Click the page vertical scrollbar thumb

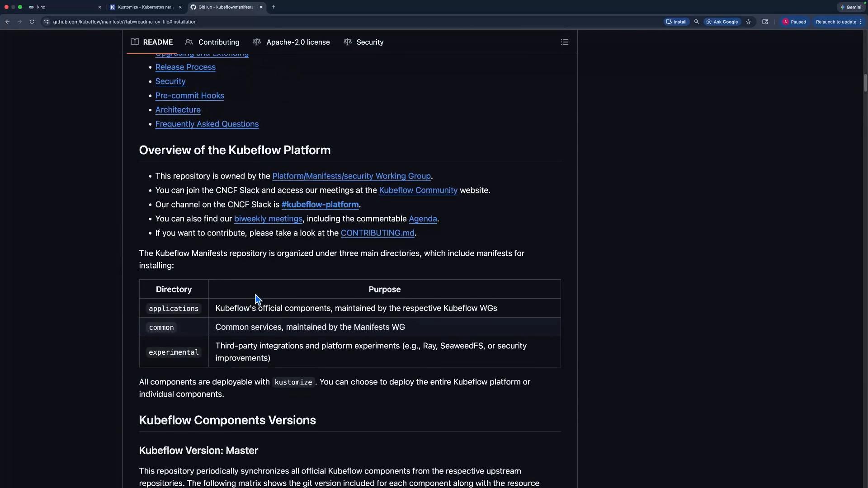pos(865,83)
